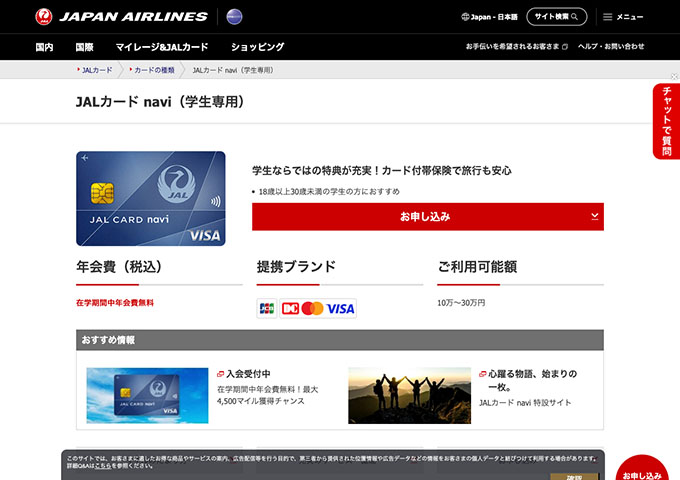Viewport: 680px width, 480px height.
Task: Click the VISA brand logo
Action: [x=340, y=308]
